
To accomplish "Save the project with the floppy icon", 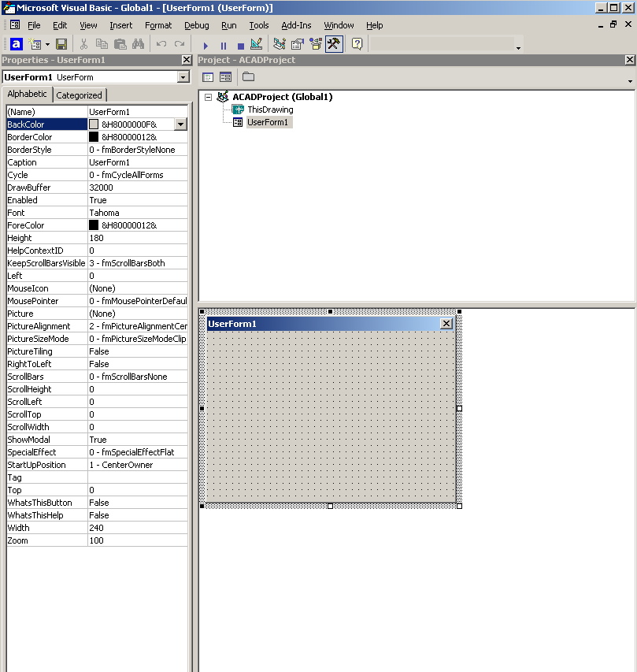I will pyautogui.click(x=61, y=44).
